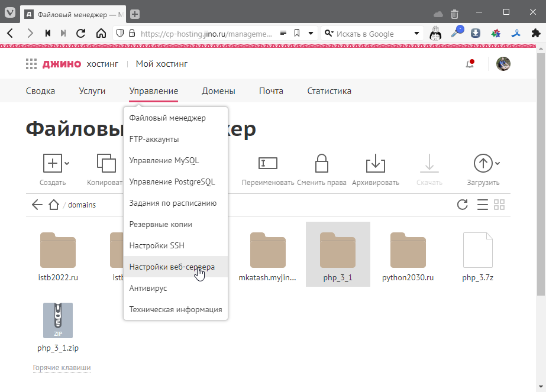Refresh the file list with reload icon
This screenshot has height=392, width=546.
click(x=463, y=205)
